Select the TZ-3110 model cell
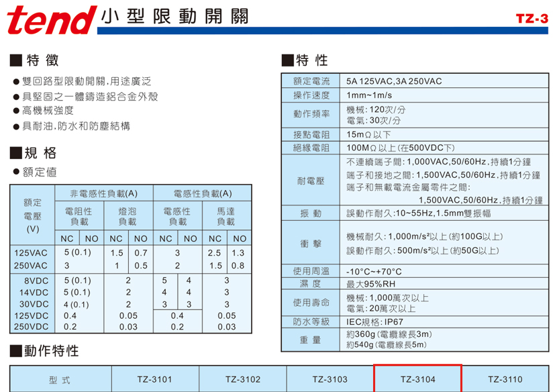This screenshot has height=392, width=557. click(x=505, y=379)
